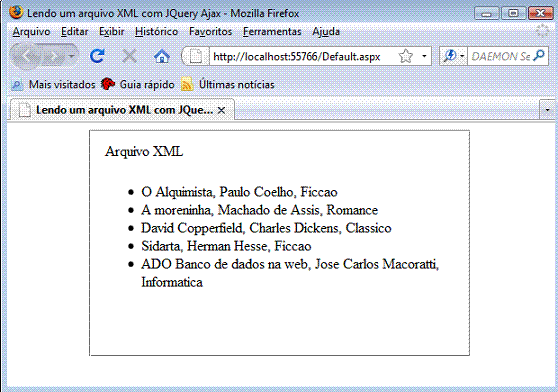This screenshot has width=558, height=392.
Task: Click the DAEMON search engine icon
Action: pyautogui.click(x=450, y=56)
